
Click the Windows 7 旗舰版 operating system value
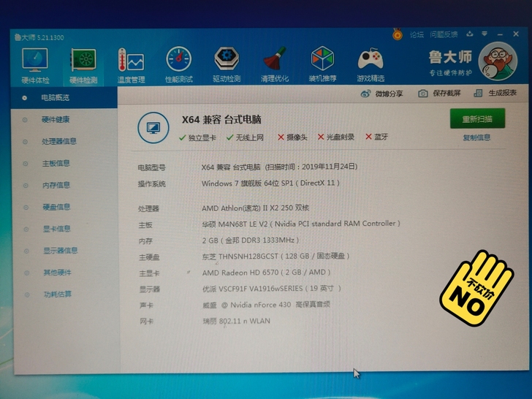[270, 183]
